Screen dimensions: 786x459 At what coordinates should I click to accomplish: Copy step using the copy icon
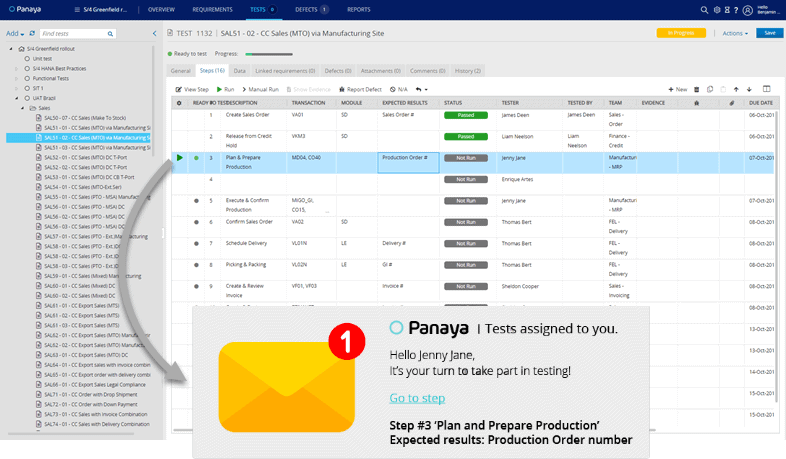[x=710, y=89]
